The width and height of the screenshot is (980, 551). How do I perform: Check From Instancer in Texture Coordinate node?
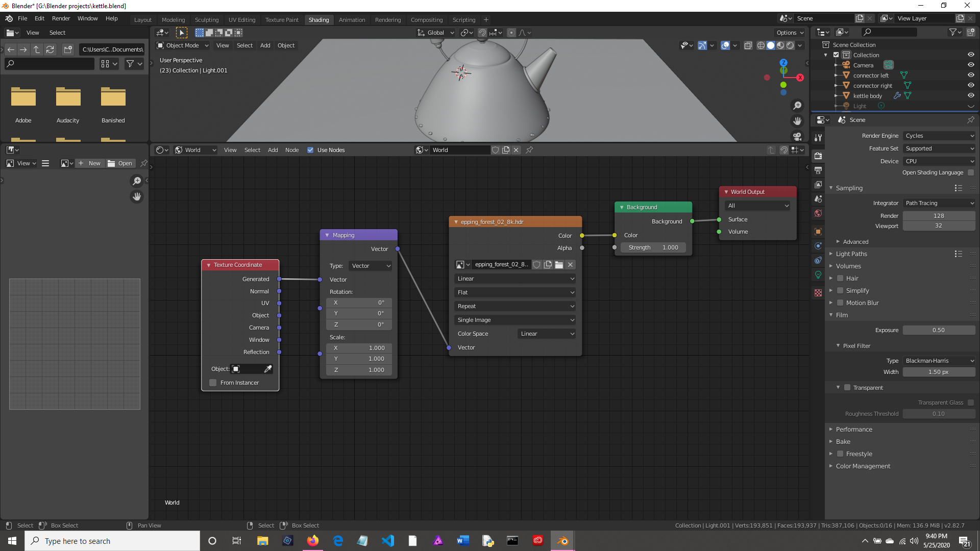(x=213, y=383)
